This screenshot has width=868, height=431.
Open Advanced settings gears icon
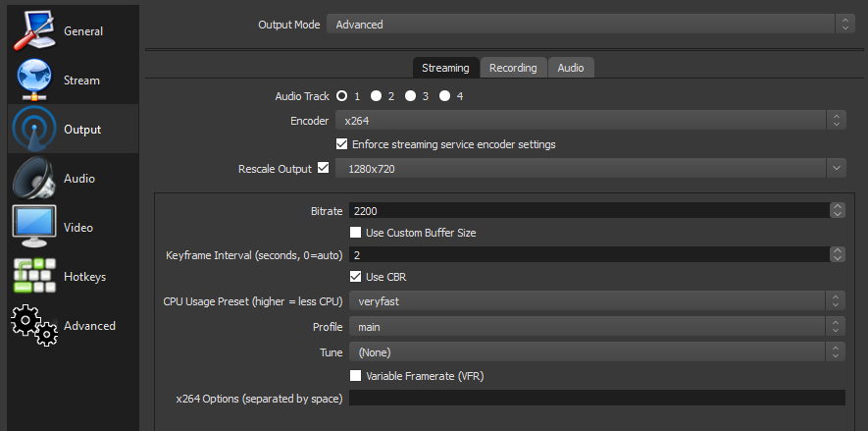(x=33, y=326)
